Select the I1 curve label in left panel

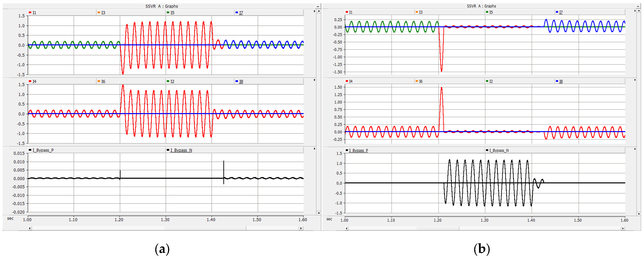pos(34,13)
